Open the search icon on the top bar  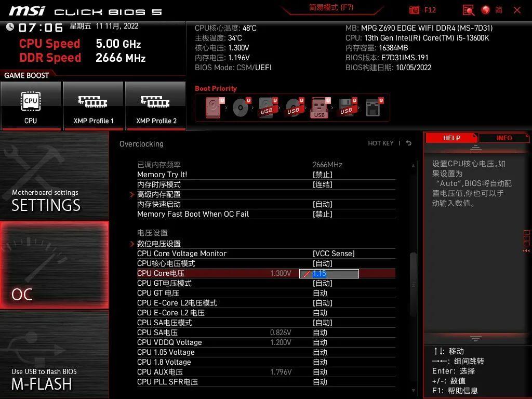pos(468,10)
